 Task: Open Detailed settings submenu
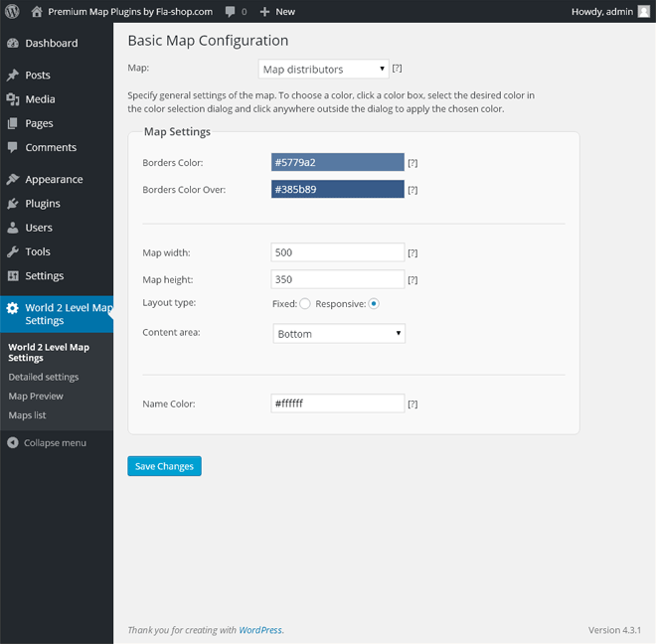click(x=44, y=377)
